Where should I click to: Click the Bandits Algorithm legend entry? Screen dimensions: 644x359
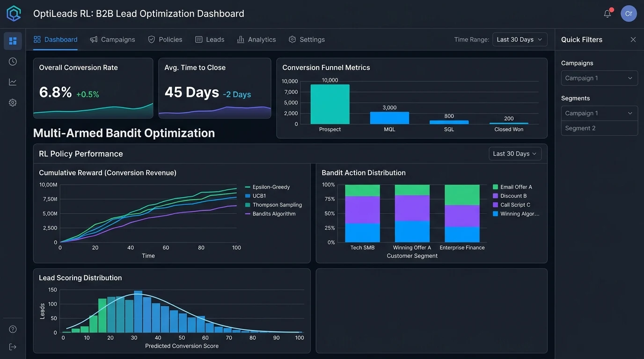pyautogui.click(x=270, y=214)
